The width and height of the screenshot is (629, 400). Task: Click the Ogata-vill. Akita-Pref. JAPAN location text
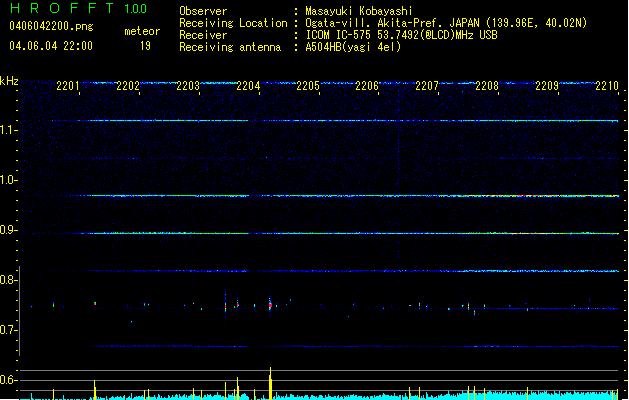coord(446,23)
